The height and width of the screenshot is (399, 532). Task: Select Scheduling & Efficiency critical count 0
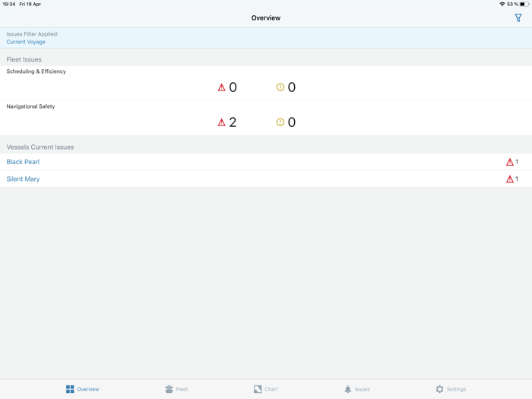pos(233,87)
